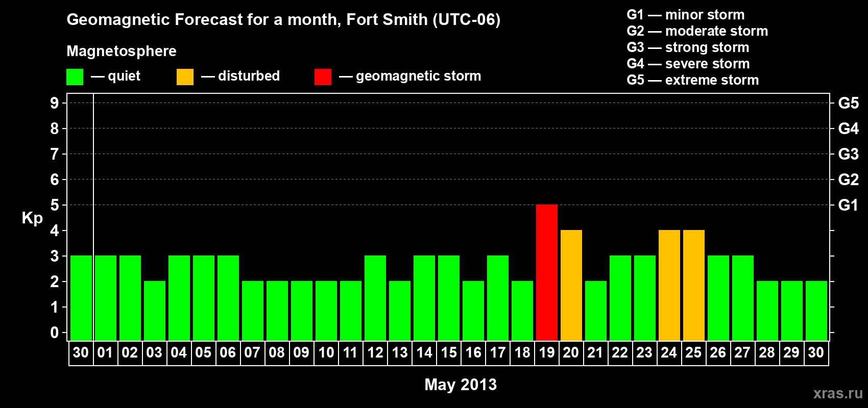Click the 'G4 — severe storm' legend text
The image size is (868, 408).
point(688,64)
